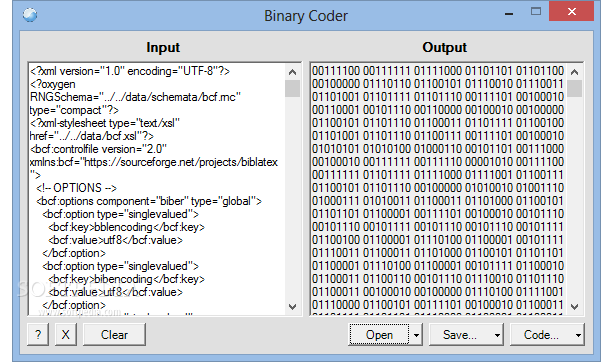Click '<bcf:key>bblencoding</bcf:key>' line
The image size is (601, 362).
(x=126, y=227)
